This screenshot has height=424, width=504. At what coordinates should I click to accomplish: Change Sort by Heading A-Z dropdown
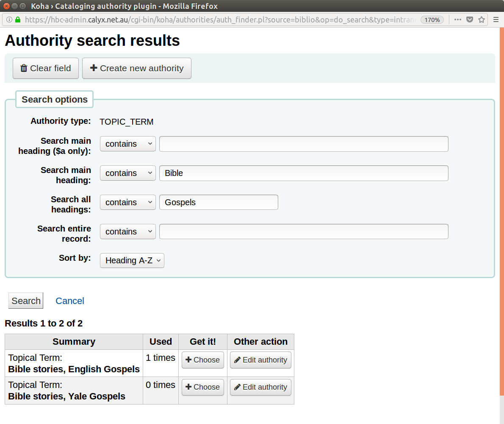click(132, 260)
